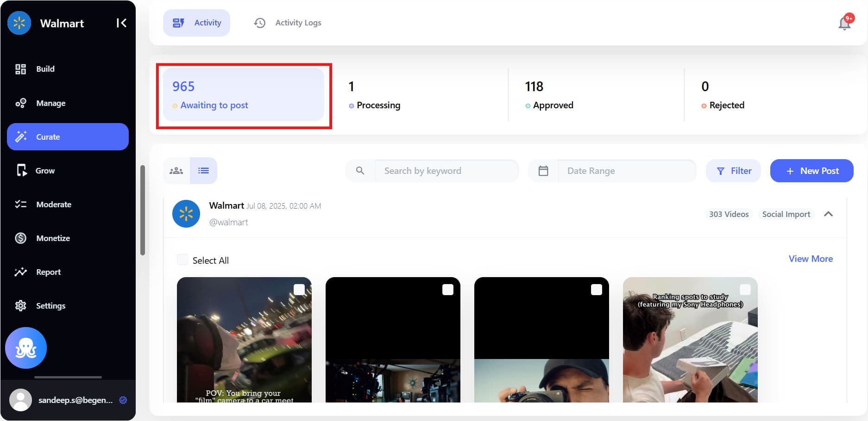This screenshot has width=868, height=421.
Task: Open the Manage section
Action: click(68, 103)
